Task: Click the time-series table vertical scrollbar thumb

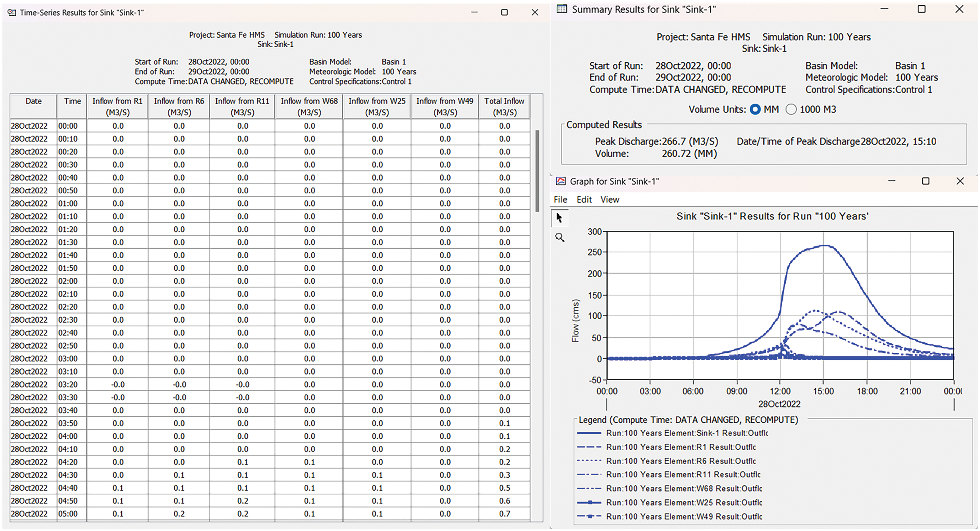Action: pyautogui.click(x=537, y=171)
